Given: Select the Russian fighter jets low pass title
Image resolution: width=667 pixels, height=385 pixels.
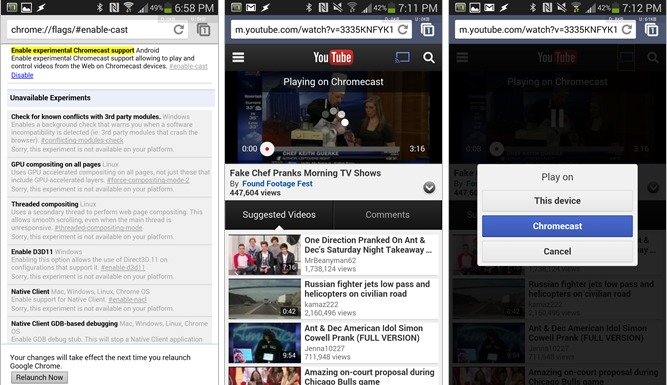Looking at the screenshot, I should 367,289.
